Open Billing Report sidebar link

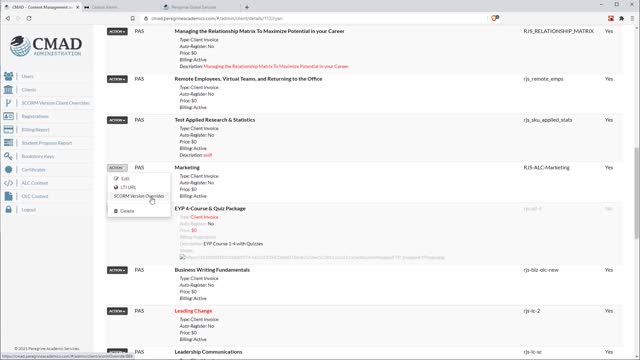36,130
